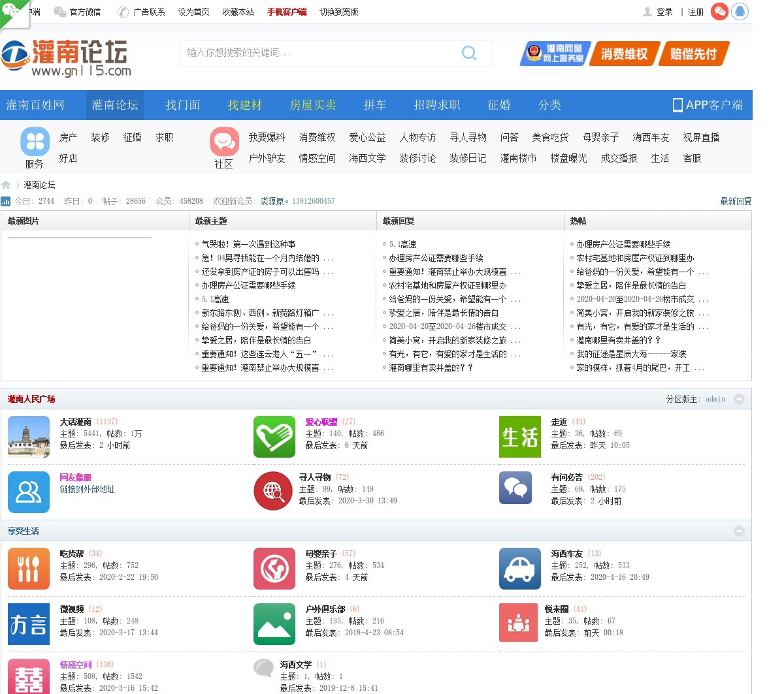
Task: Open 招聘求职 in the blue navigation bar
Action: tap(436, 105)
